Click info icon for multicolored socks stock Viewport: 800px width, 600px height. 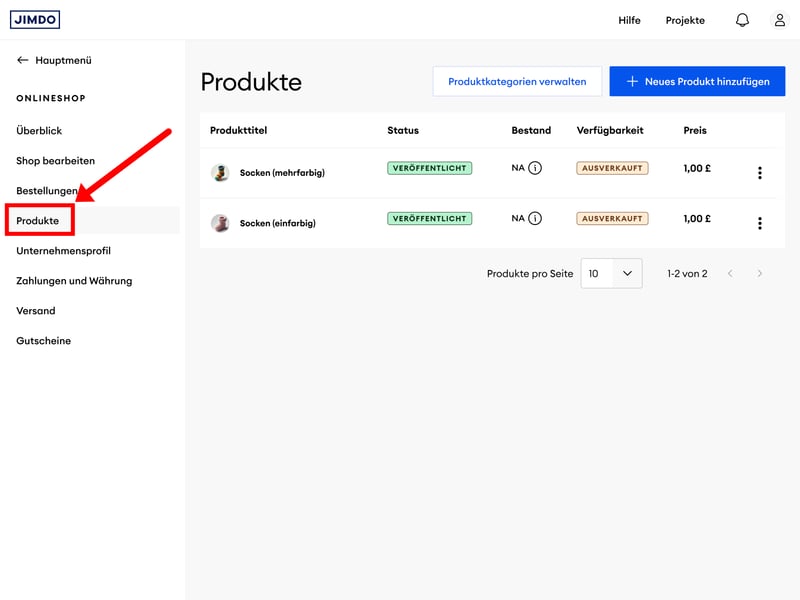535,168
